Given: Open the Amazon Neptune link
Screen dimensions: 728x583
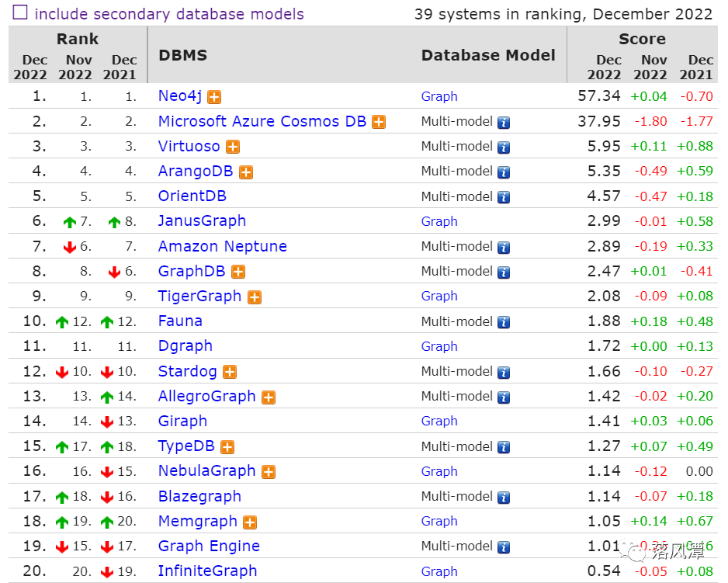Looking at the screenshot, I should [223, 246].
